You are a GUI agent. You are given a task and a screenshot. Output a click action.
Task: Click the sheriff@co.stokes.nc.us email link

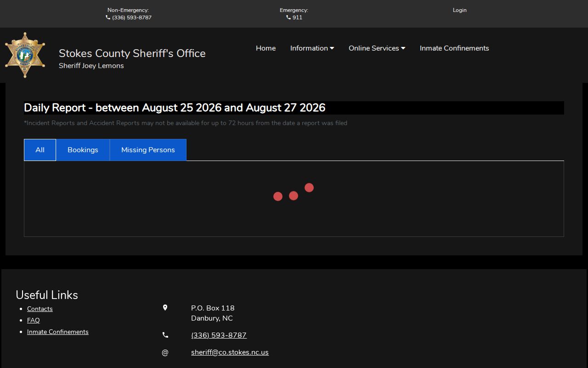point(230,352)
